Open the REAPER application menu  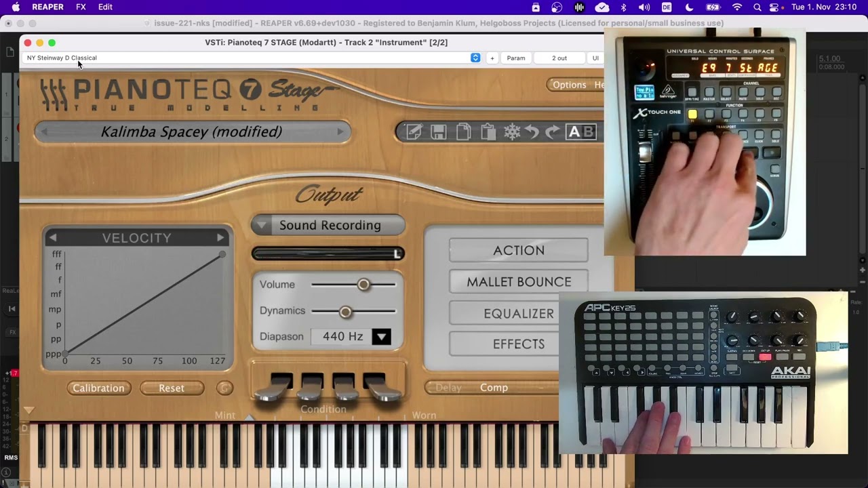(x=47, y=7)
